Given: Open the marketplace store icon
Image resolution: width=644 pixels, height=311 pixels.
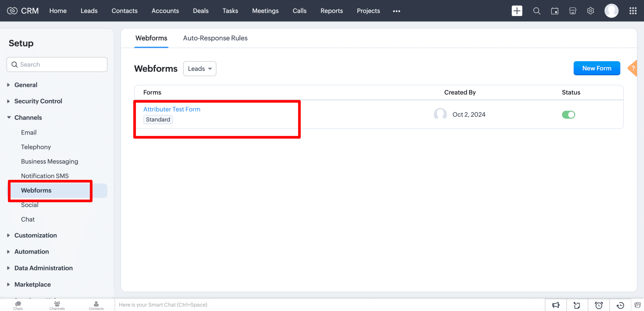Looking at the screenshot, I should click(x=573, y=11).
